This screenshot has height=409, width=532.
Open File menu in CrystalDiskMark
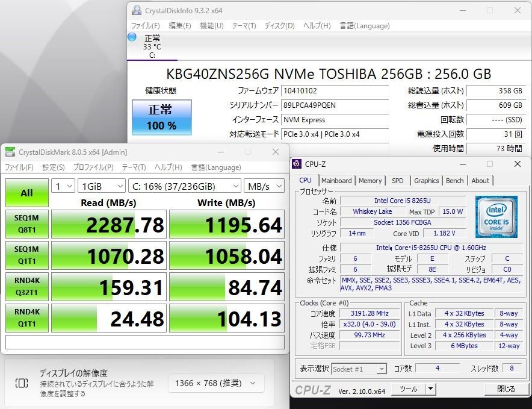tap(19, 167)
